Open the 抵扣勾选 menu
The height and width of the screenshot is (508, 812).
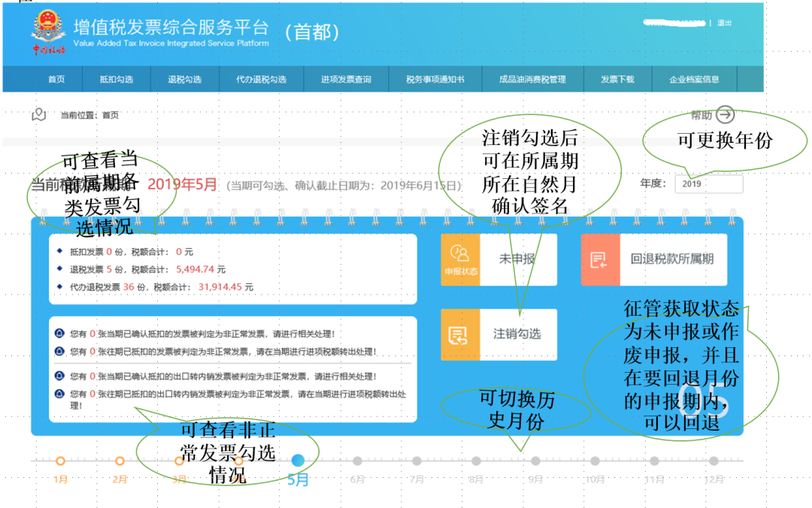pyautogui.click(x=117, y=79)
